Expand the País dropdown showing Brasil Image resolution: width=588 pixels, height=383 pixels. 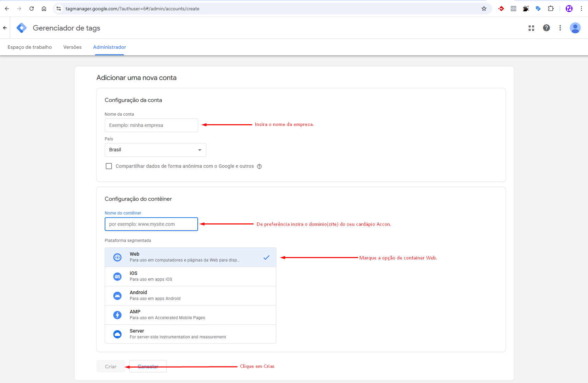(155, 150)
